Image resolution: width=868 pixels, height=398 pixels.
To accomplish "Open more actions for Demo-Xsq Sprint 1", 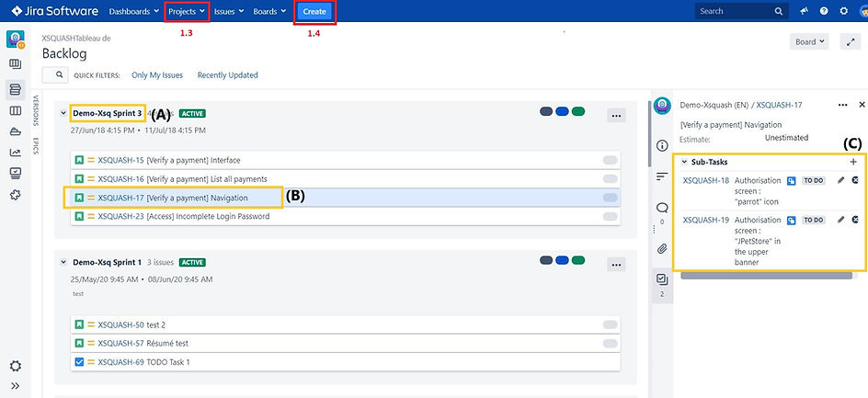I will click(616, 265).
